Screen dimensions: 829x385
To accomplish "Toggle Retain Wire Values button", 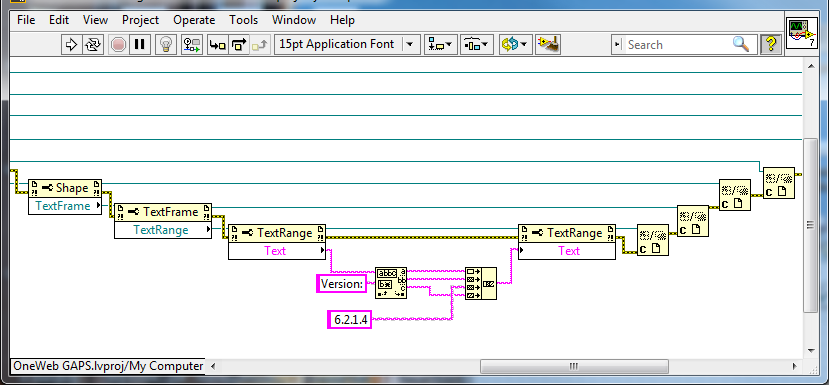I will (191, 44).
